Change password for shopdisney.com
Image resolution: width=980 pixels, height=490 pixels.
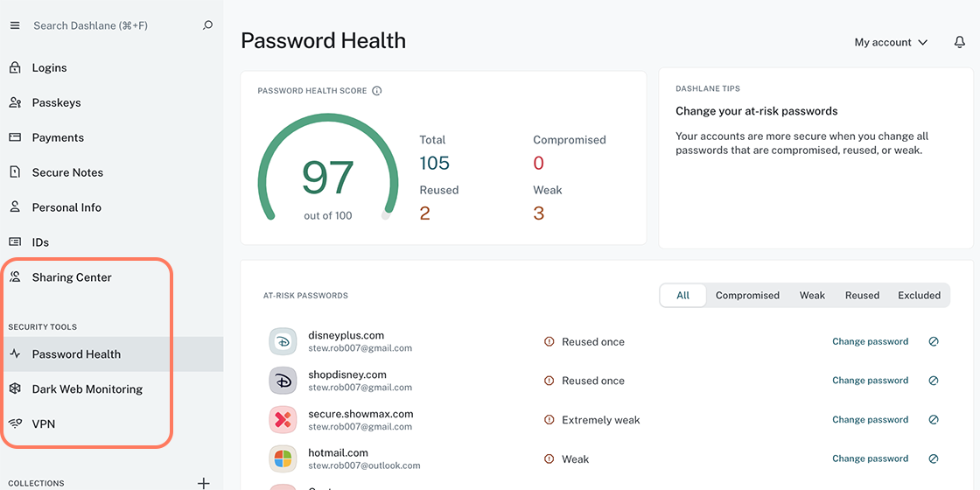click(x=870, y=381)
